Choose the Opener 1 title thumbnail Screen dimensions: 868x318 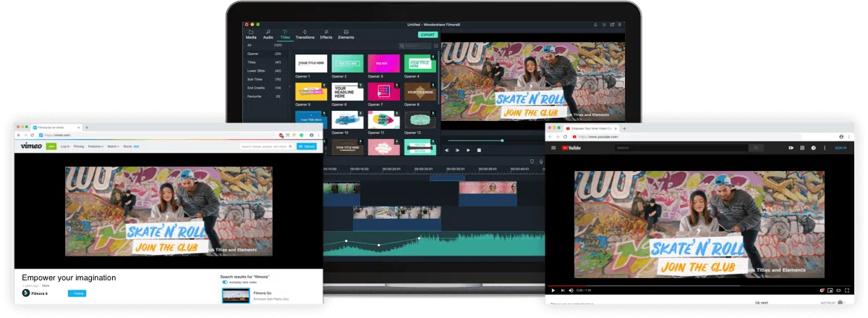pos(311,63)
